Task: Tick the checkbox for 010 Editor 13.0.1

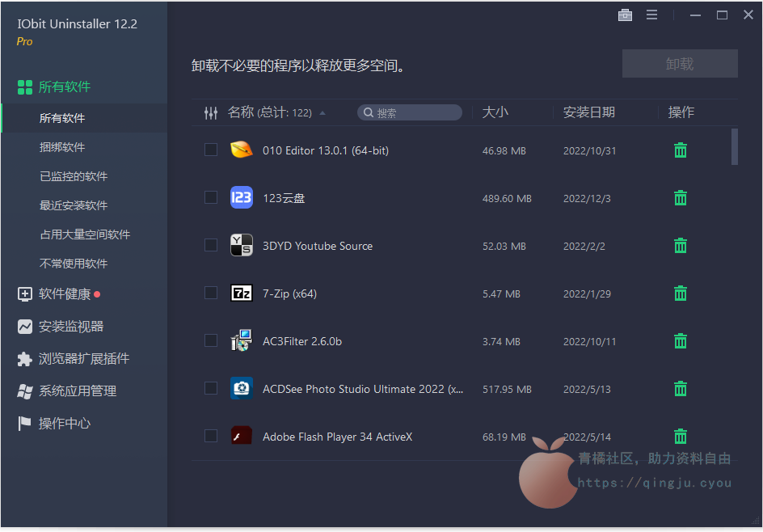Action: (x=211, y=150)
